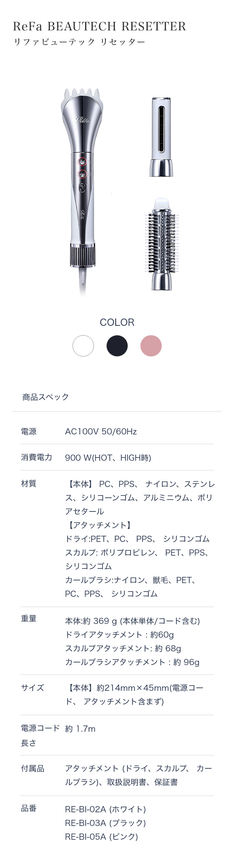Click the COLOR label
The image size is (234, 868).
tap(117, 322)
